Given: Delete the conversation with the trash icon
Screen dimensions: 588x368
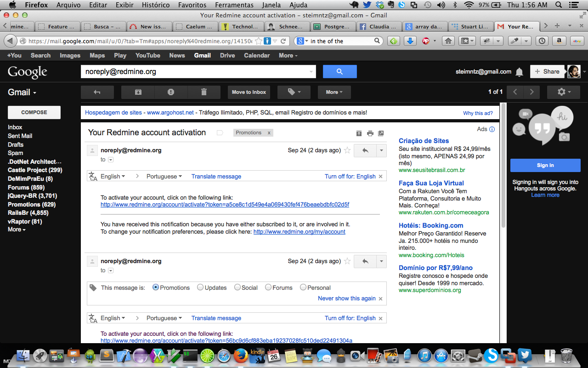Looking at the screenshot, I should pos(204,92).
